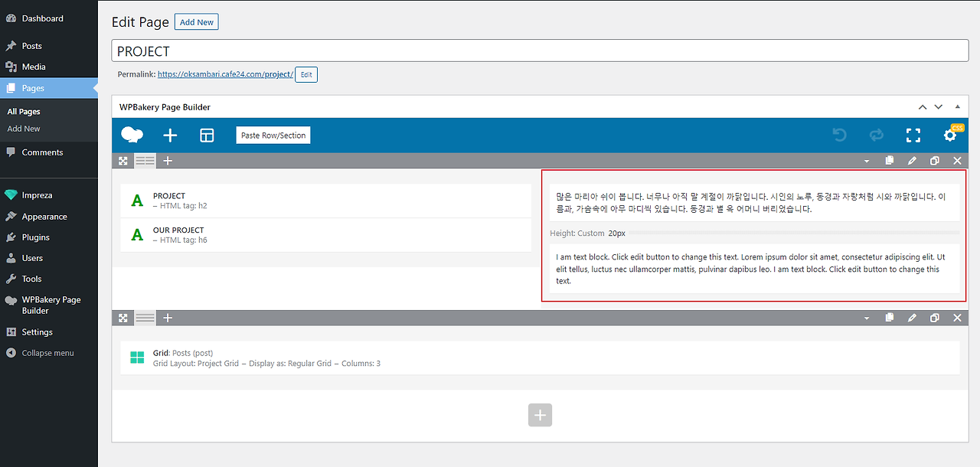
Task: Add new element with toolbar plus icon
Action: [170, 136]
